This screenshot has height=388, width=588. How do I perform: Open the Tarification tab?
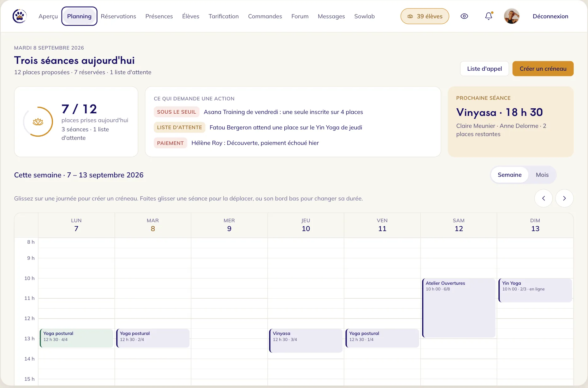pyautogui.click(x=223, y=16)
